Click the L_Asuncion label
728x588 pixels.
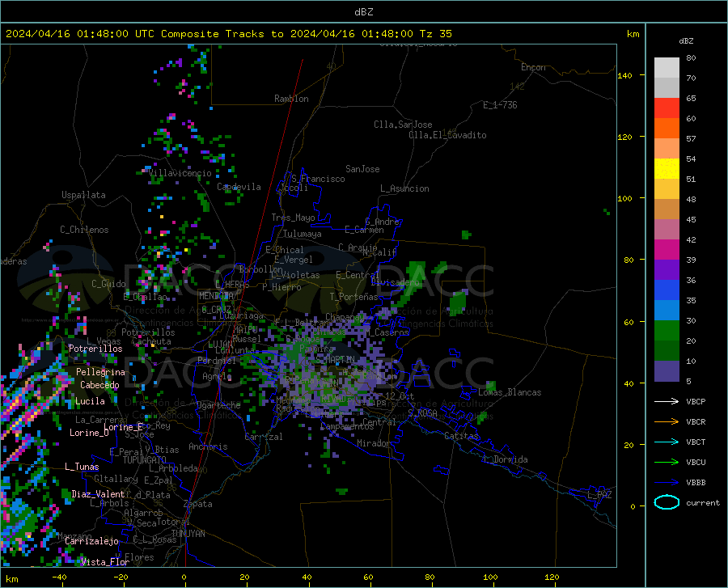click(404, 188)
